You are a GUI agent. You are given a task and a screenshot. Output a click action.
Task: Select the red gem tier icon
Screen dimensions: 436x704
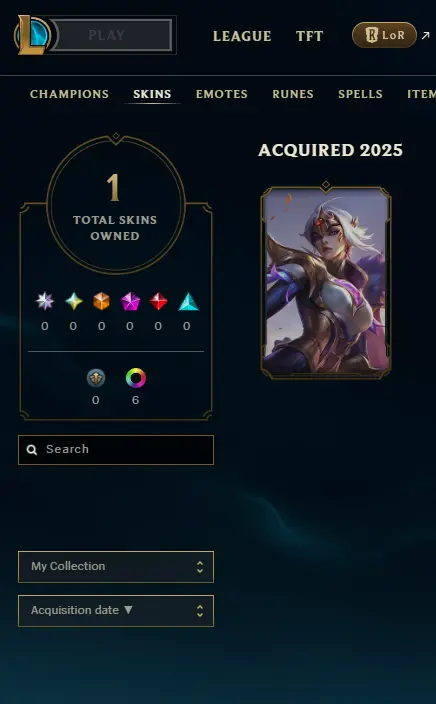click(x=159, y=301)
